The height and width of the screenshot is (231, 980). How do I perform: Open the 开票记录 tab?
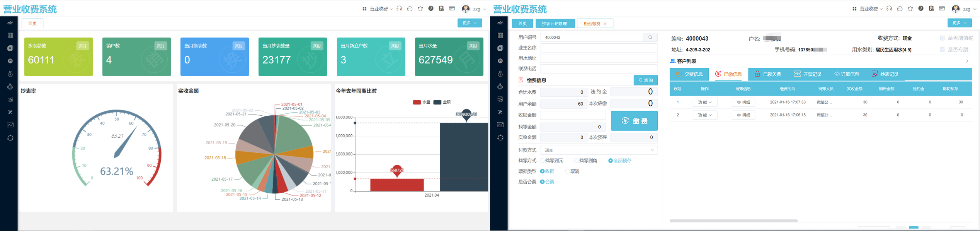pyautogui.click(x=808, y=74)
